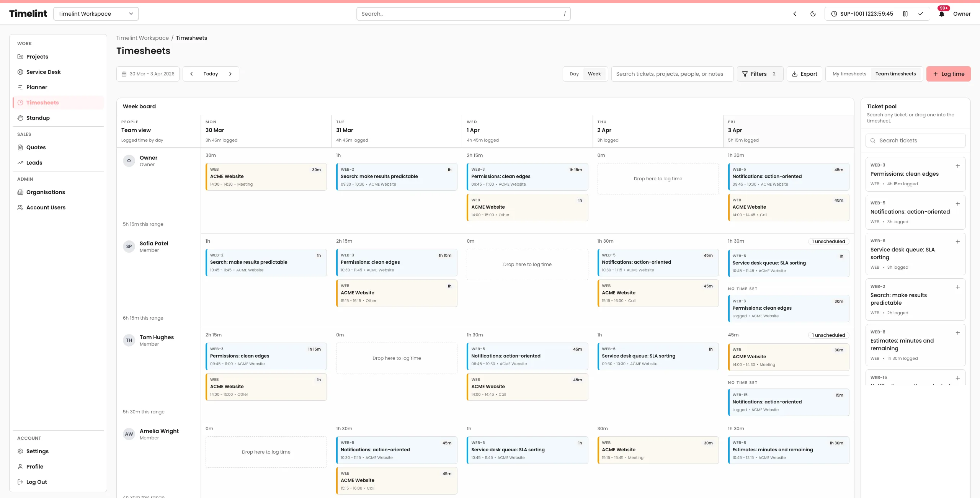Open Standup page
The image size is (980, 498).
click(x=58, y=118)
